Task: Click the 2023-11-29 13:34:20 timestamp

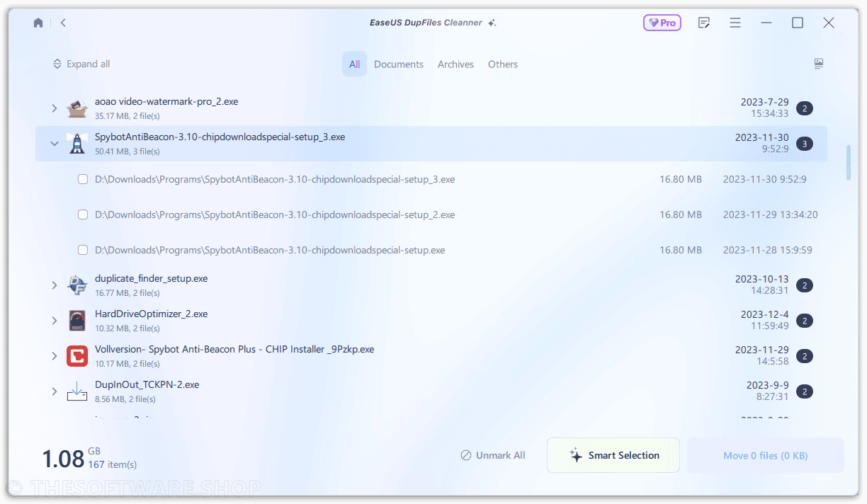Action: point(771,214)
